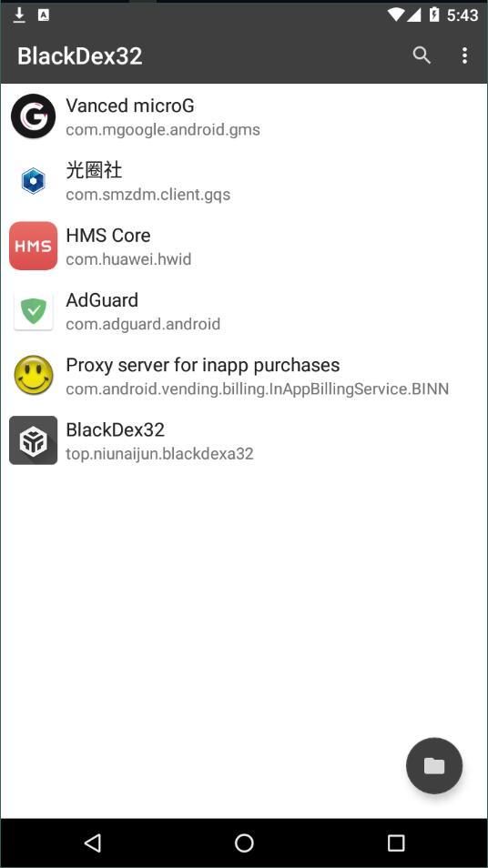Click package name com.huawei.hwid
Screen dimensions: 488x868
coord(128,259)
